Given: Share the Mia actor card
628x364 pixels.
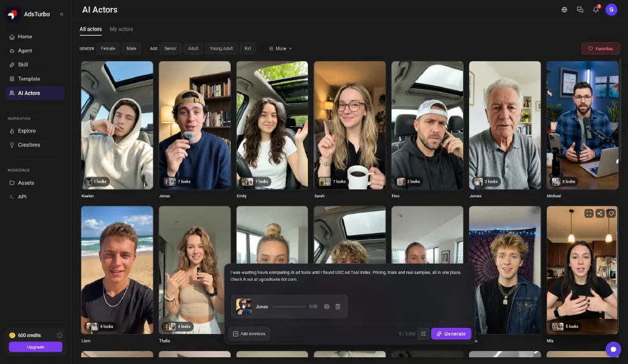Looking at the screenshot, I should point(600,214).
